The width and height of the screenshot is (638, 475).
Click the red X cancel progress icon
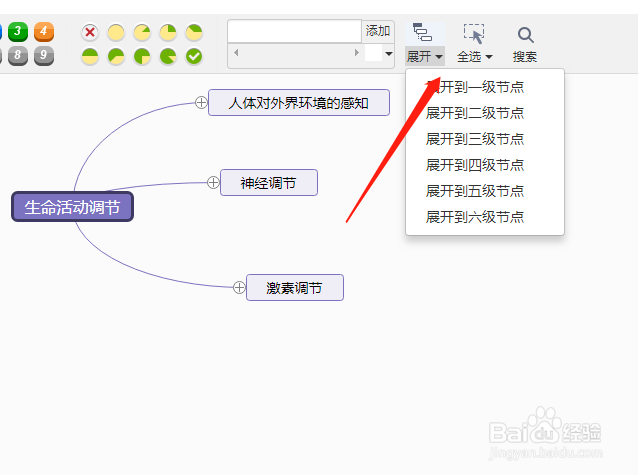(90, 32)
